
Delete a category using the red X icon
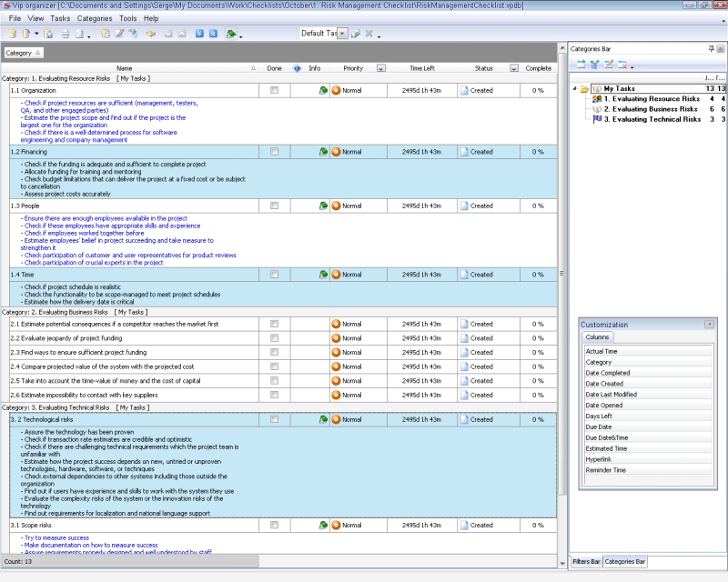point(622,62)
